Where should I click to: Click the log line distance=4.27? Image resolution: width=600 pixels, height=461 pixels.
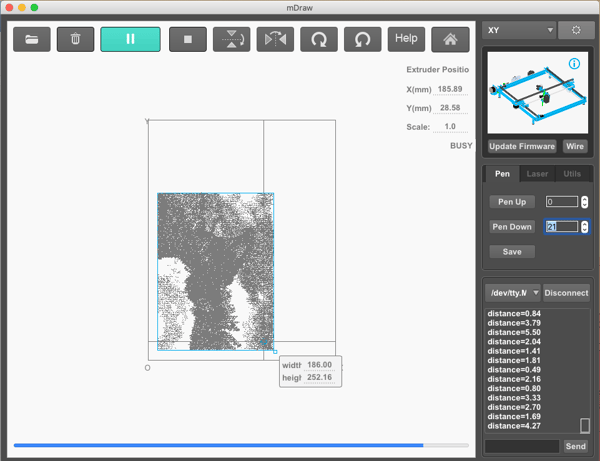(x=514, y=426)
